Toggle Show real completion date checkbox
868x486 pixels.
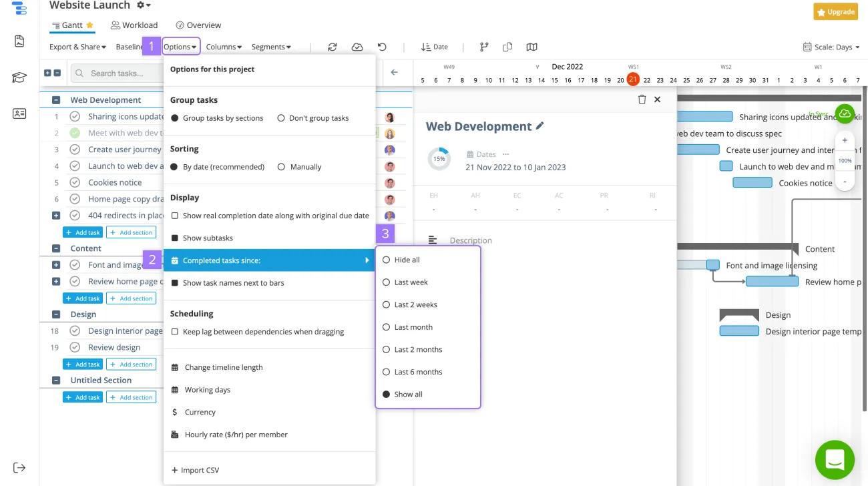(175, 216)
